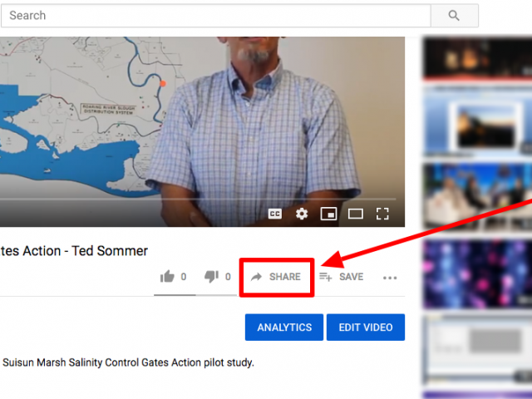Open the first suggested video with the dark stage thumbnail
The height and width of the screenshot is (399, 532).
(478, 60)
